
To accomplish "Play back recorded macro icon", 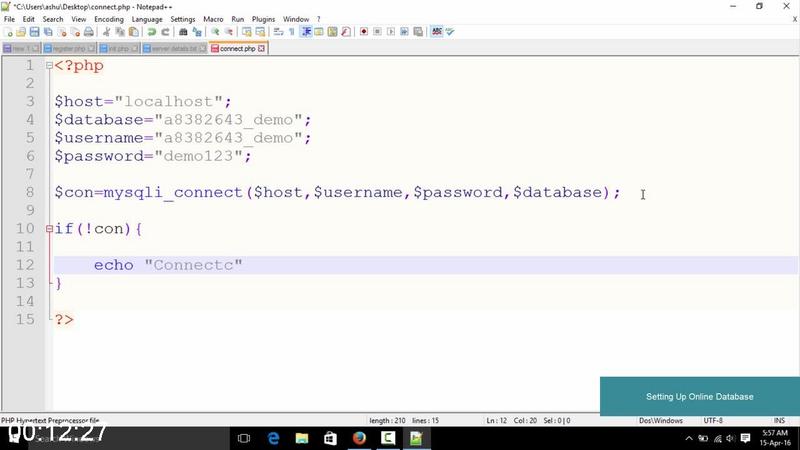I will pyautogui.click(x=391, y=32).
